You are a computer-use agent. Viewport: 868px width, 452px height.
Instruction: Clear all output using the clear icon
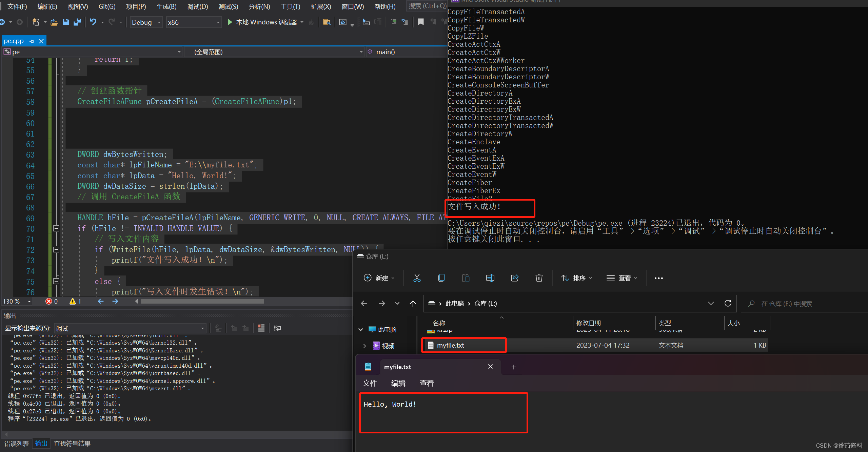pos(261,328)
